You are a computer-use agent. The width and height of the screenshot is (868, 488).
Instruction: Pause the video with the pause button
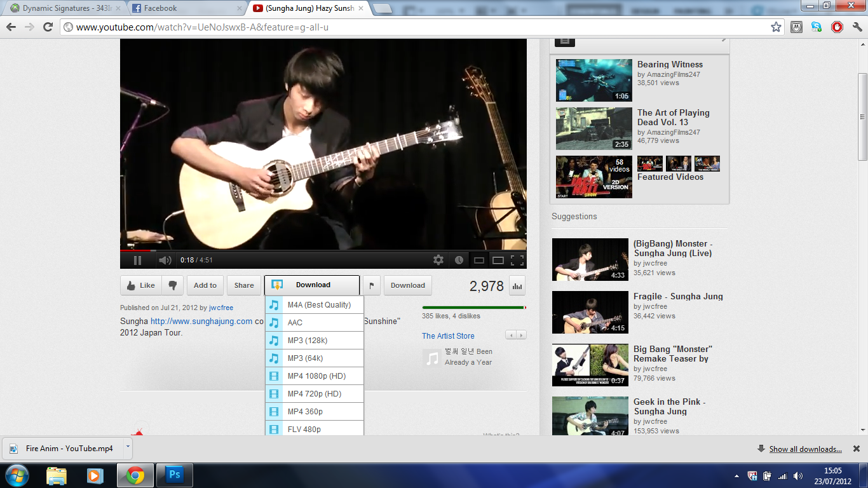pyautogui.click(x=137, y=260)
